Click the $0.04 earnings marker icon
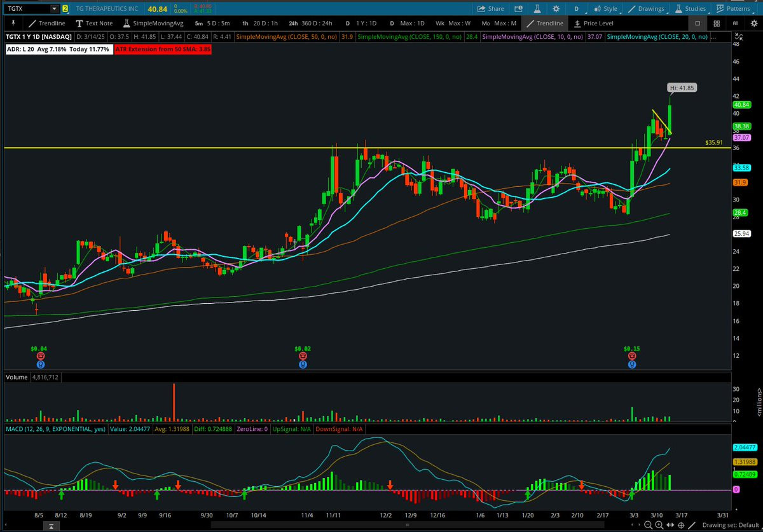This screenshot has height=532, width=763. [41, 357]
